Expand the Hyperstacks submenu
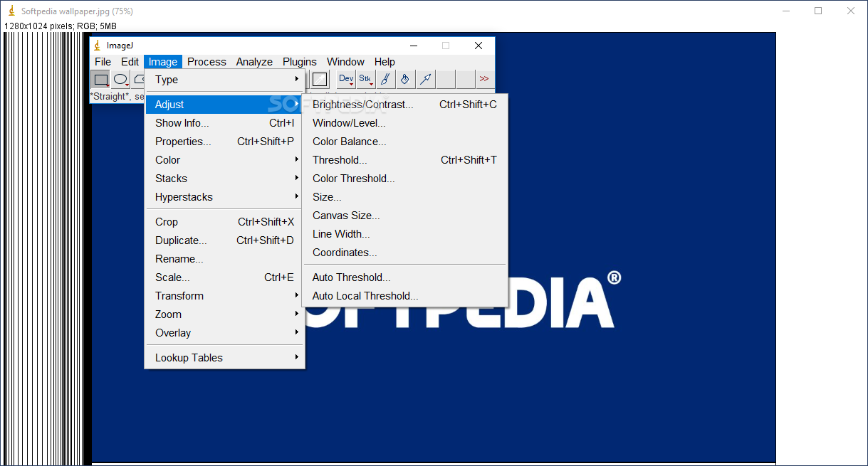Image resolution: width=868 pixels, height=466 pixels. click(x=225, y=197)
